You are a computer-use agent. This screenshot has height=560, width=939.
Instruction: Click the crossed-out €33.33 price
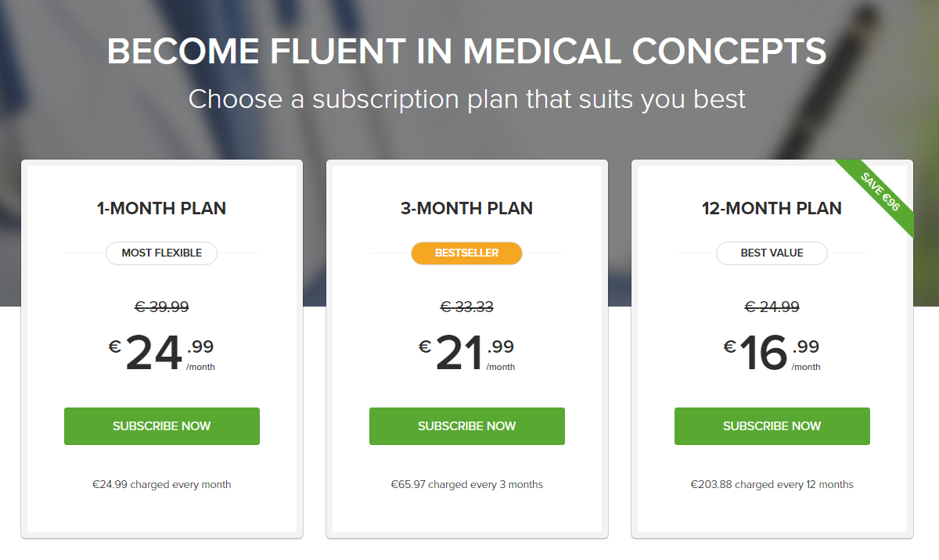click(x=467, y=307)
